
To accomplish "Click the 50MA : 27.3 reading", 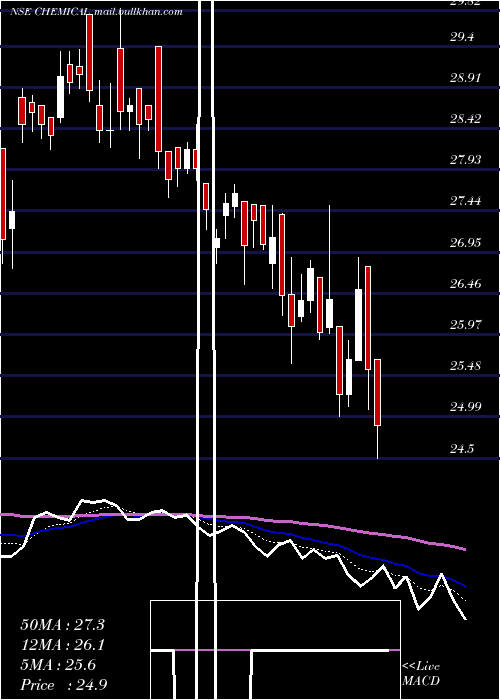I will [x=62, y=625].
